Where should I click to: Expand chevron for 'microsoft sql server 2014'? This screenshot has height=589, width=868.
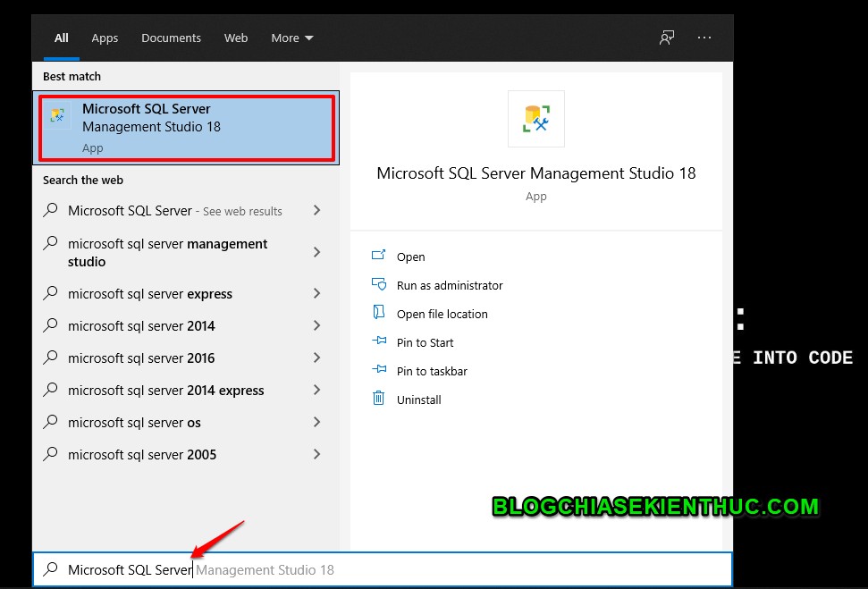[316, 325]
